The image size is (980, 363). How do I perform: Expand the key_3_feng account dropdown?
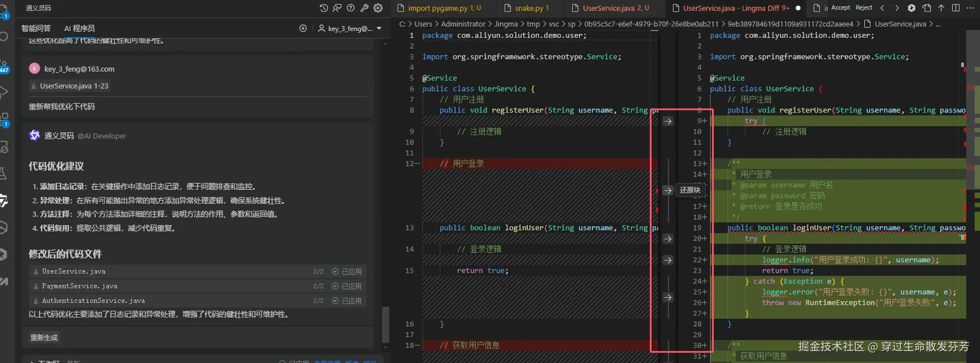379,28
